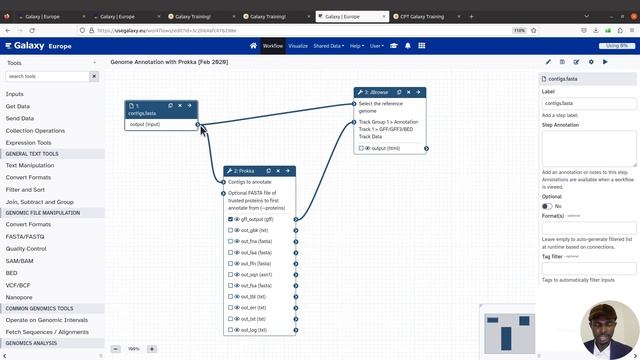Click arrow icon on Prokka node header
Image resolution: width=640 pixels, height=360 pixels.
click(x=288, y=171)
